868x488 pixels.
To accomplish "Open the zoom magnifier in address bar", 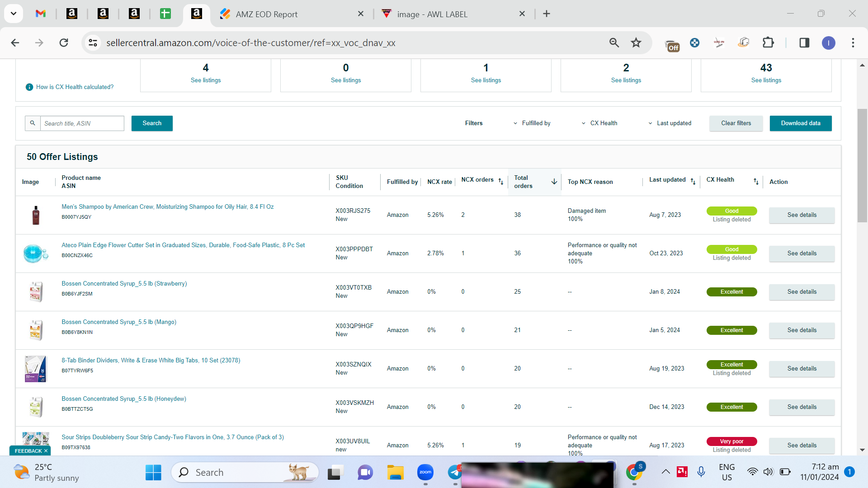I will 614,43.
